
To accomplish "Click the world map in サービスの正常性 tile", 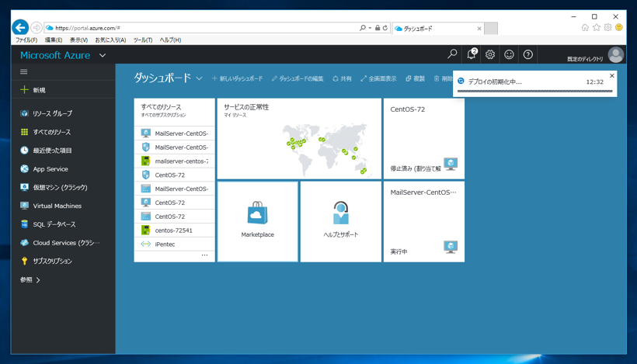I will (x=325, y=149).
